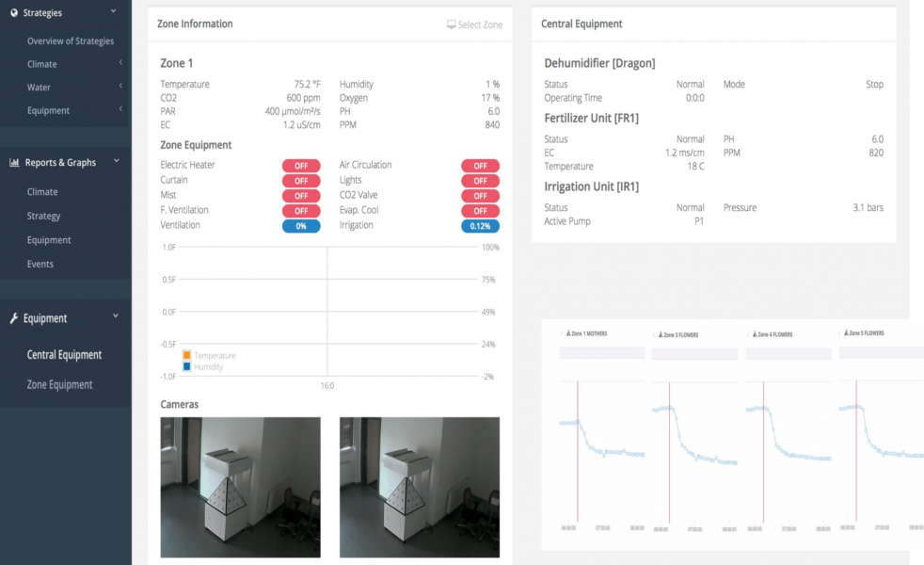Open Central Equipment in the sidebar
924x565 pixels.
click(64, 355)
